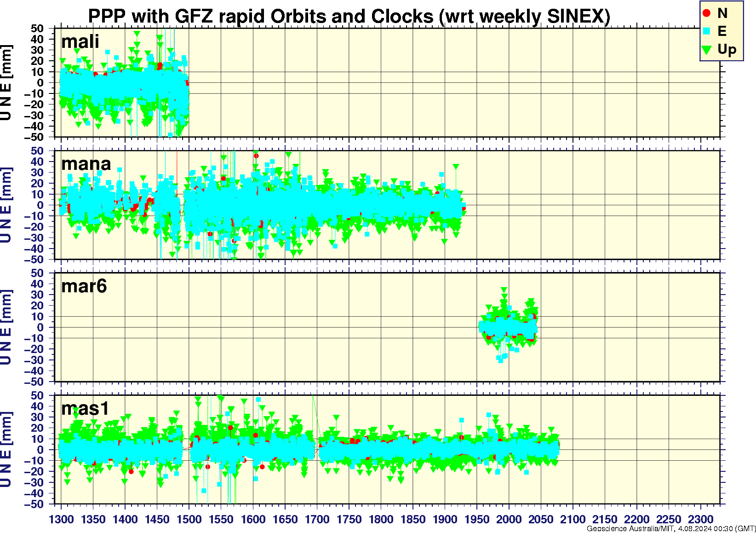The width and height of the screenshot is (756, 533).
Task: Select the 'mana' station label
Action: 86,164
